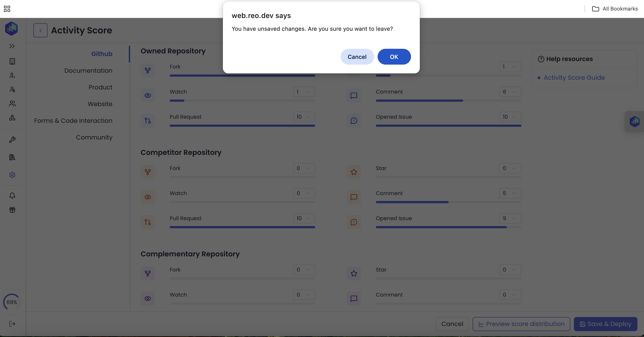Click the 69% progress circle
This screenshot has width=644, height=337.
12,302
